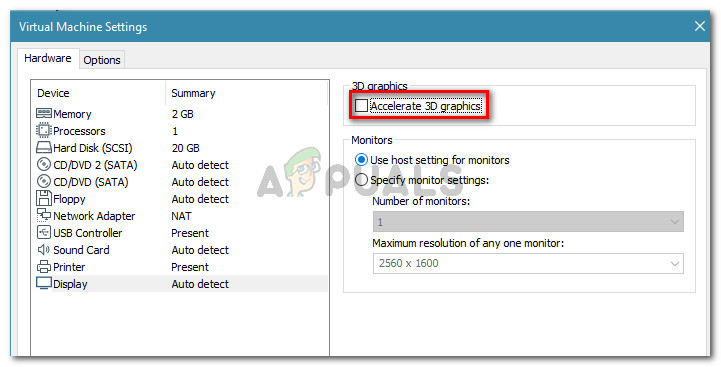Click the Printer icon
Viewport: 721px width, 367px height.
44,266
